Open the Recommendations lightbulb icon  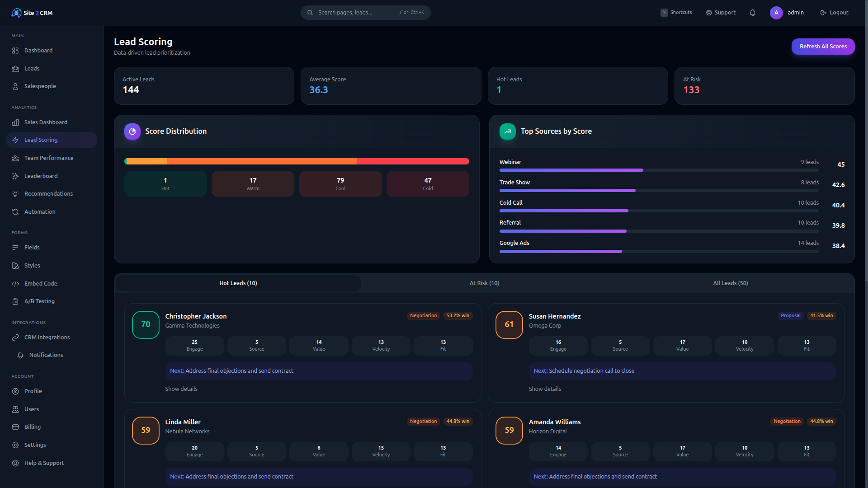click(15, 194)
